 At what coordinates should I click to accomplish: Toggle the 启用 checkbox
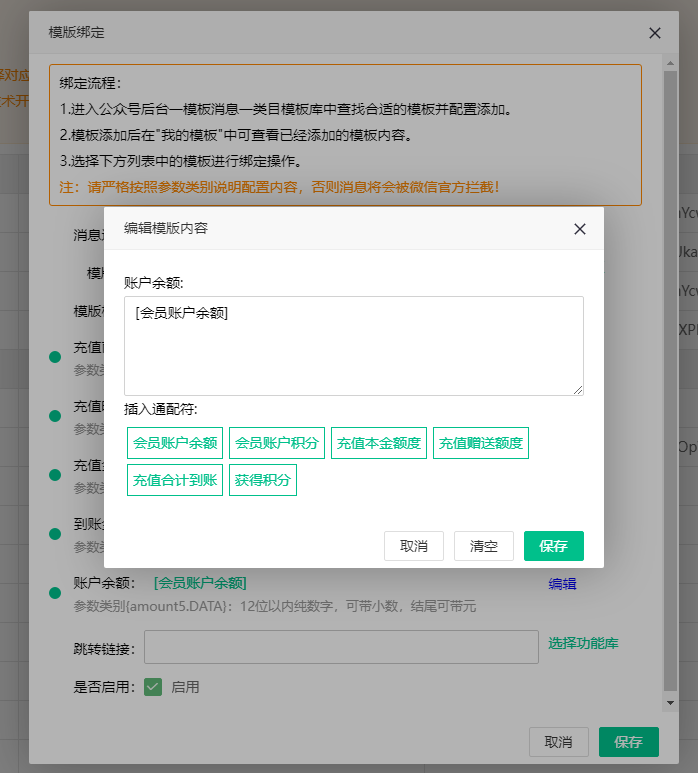pos(153,687)
